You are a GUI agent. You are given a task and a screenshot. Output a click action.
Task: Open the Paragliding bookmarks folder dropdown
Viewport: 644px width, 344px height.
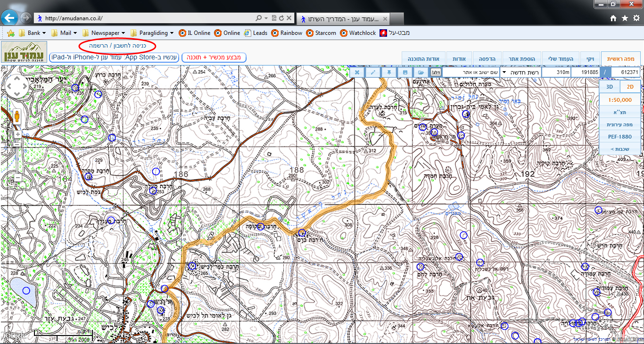click(152, 33)
